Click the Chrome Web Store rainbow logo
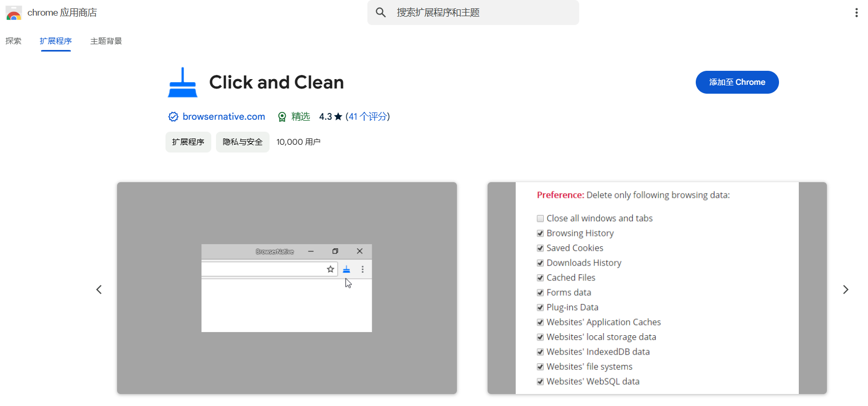The image size is (868, 406). [x=14, y=13]
